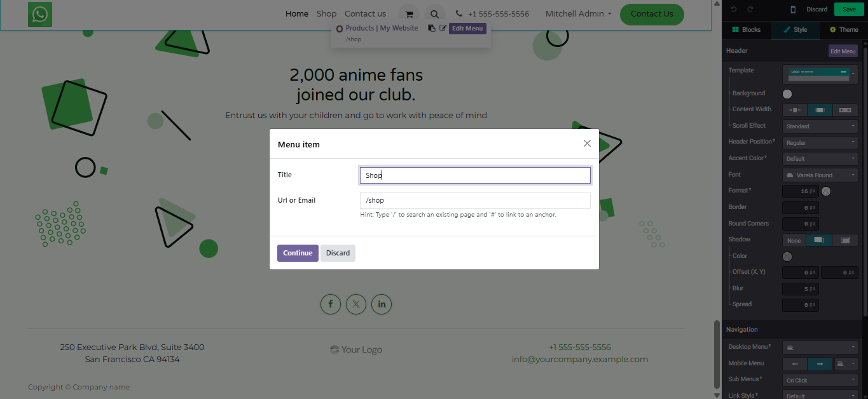
Task: Click the header Background color swatch
Action: (x=787, y=94)
